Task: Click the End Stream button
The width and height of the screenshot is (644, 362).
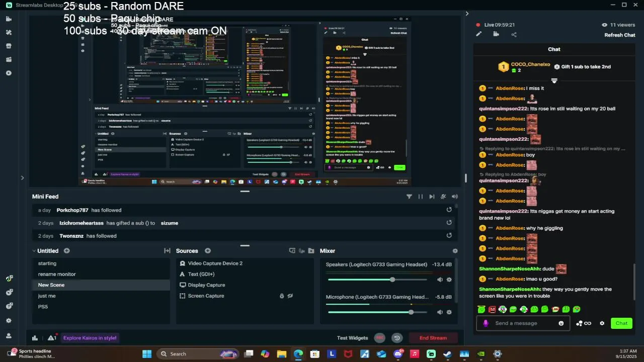Action: [433, 338]
